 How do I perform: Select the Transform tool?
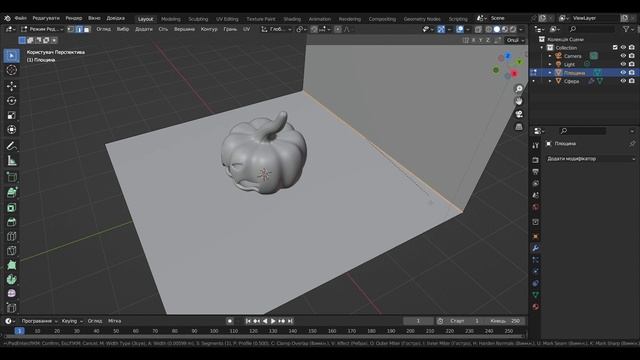click(x=11, y=129)
